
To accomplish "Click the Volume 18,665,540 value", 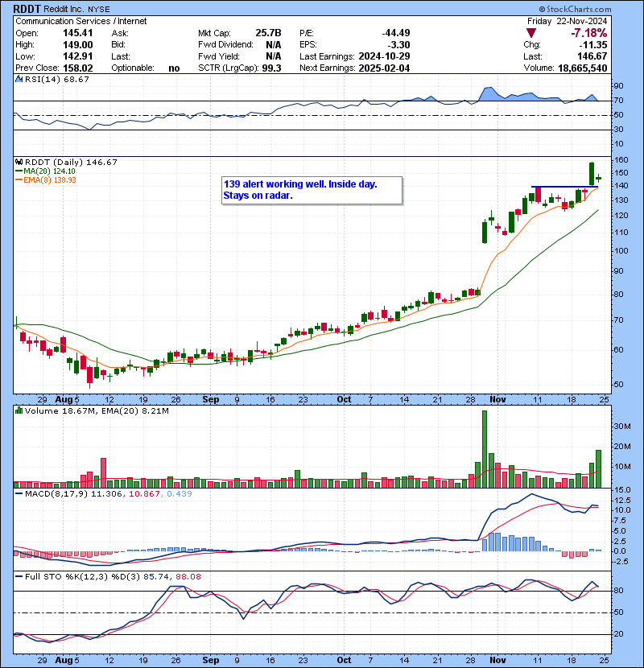I will (582, 68).
